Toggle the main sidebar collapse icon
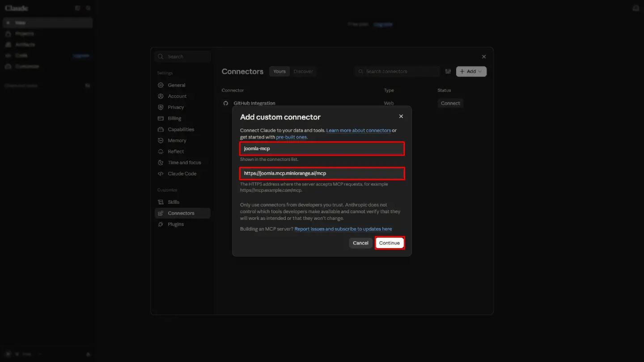 (77, 8)
